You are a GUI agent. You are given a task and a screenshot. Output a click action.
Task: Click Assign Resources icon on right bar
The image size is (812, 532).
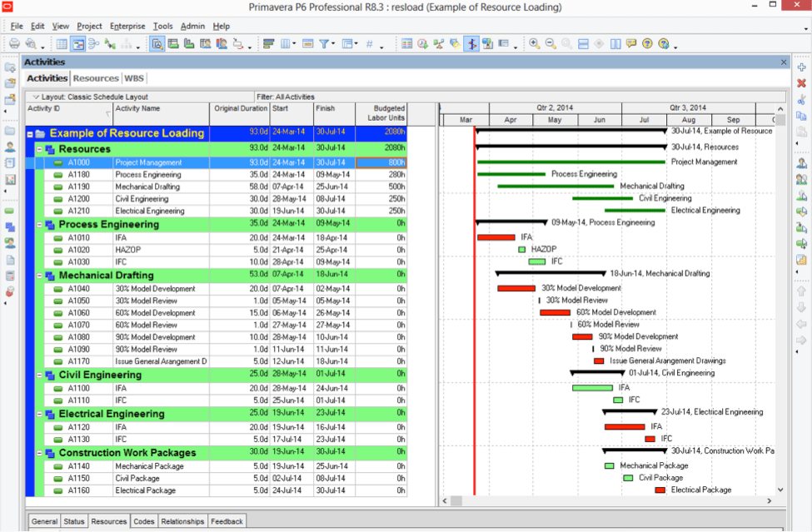coord(802,163)
